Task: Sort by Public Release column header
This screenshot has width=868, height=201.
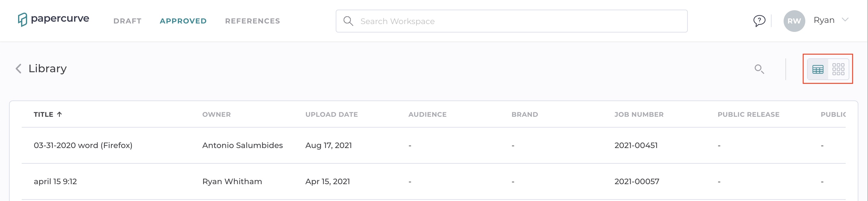Action: (x=748, y=114)
